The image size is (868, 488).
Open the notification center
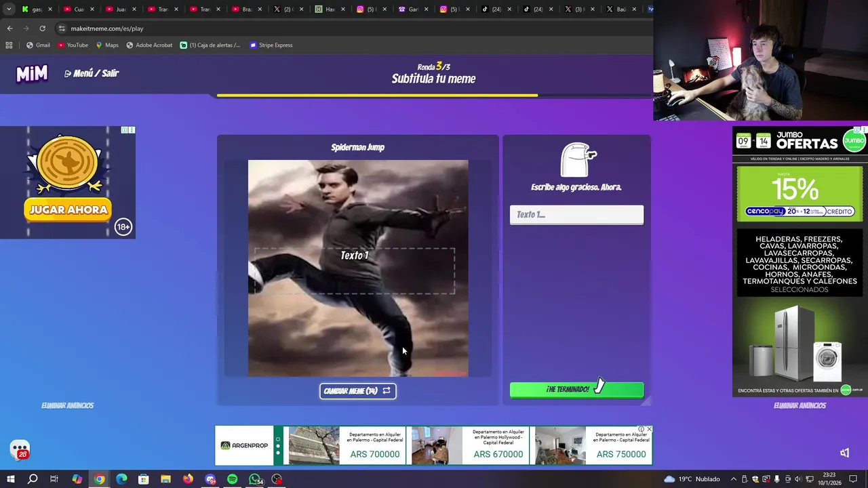point(853,479)
